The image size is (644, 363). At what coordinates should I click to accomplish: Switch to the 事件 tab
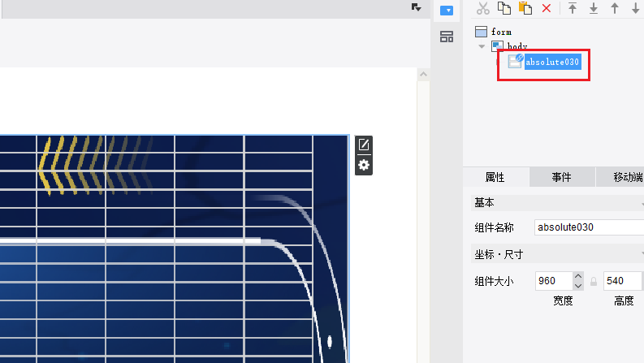[561, 177]
